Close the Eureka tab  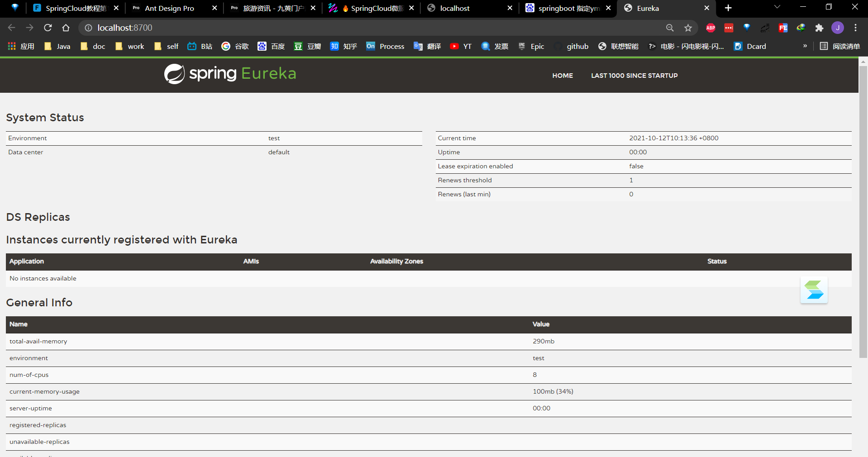pyautogui.click(x=706, y=8)
